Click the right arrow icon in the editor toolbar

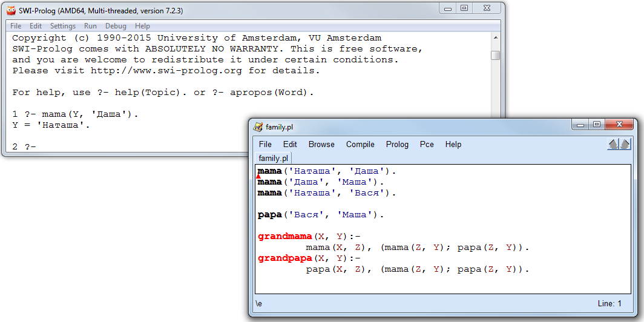tap(625, 144)
